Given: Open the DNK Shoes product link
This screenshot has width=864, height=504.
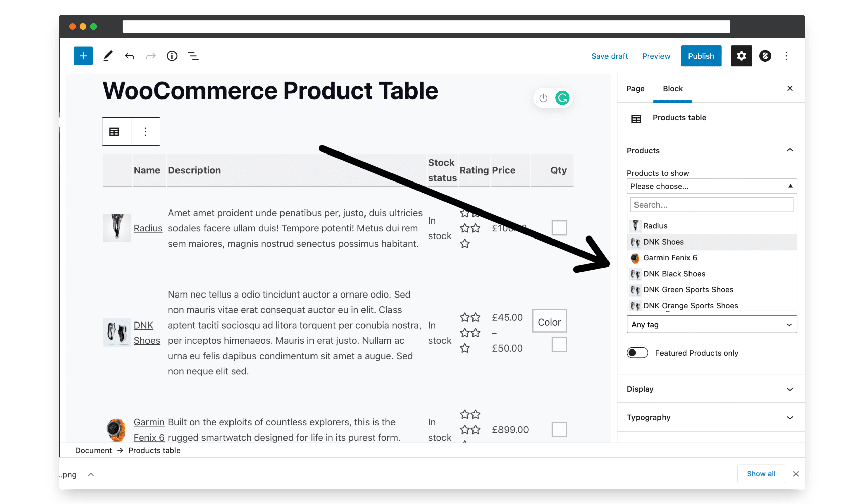Looking at the screenshot, I should click(147, 333).
